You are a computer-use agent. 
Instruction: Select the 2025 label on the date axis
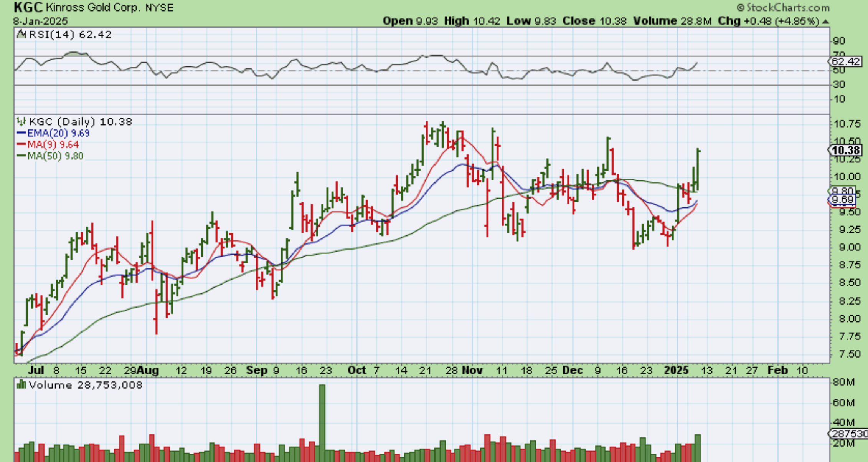coord(676,370)
